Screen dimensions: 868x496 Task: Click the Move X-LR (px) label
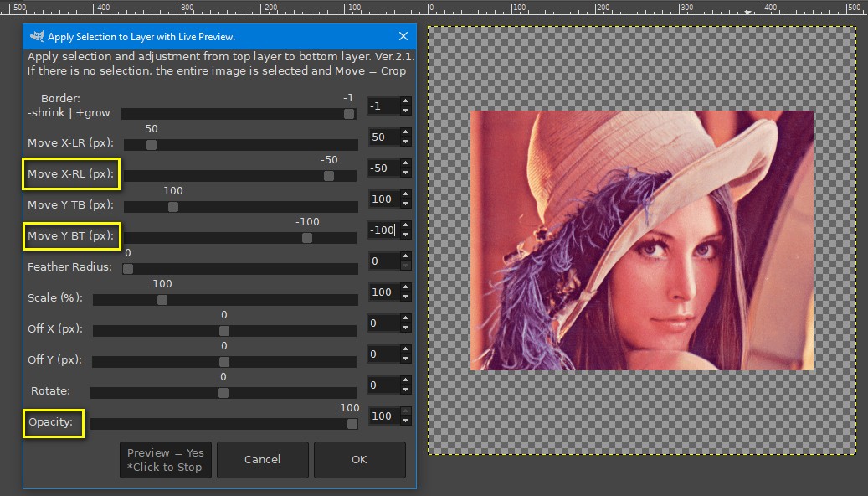click(x=71, y=142)
